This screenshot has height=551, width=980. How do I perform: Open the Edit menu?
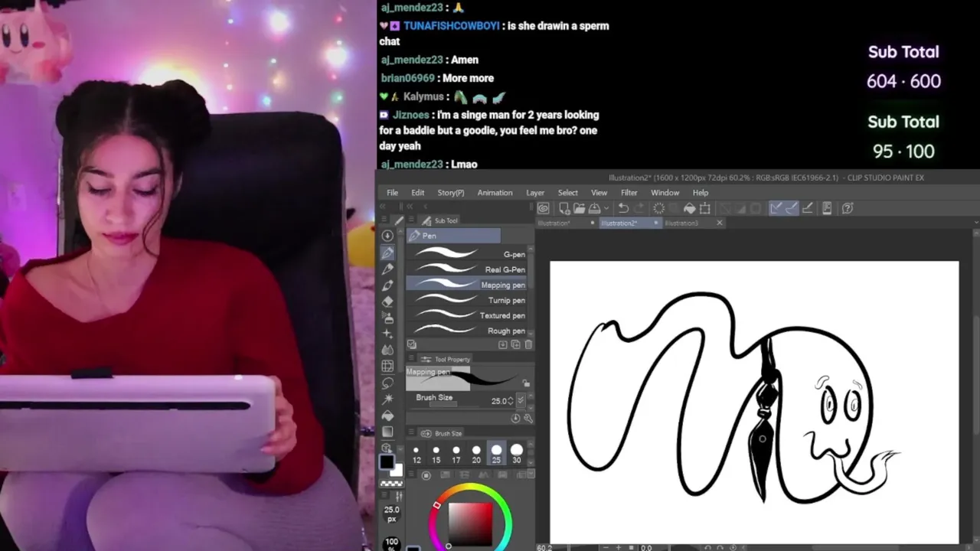coord(417,193)
